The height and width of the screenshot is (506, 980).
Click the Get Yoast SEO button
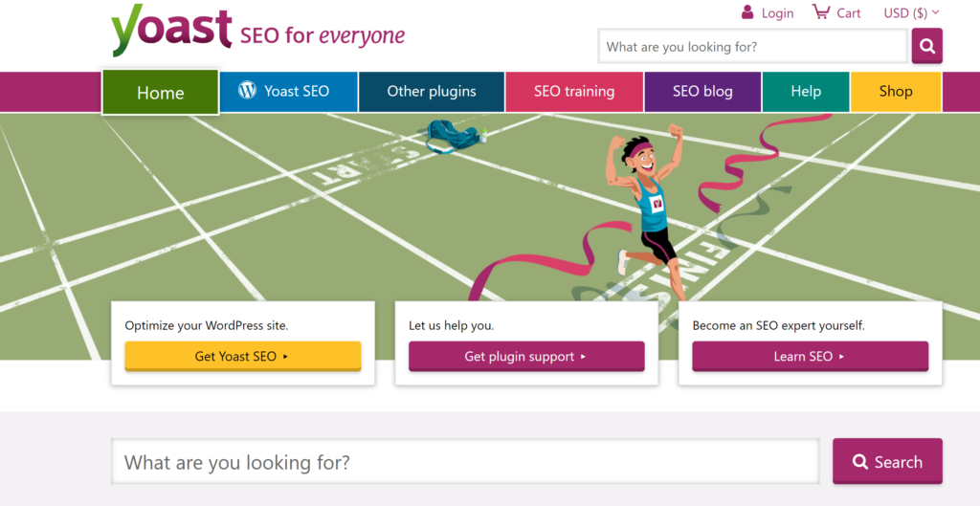[x=242, y=357]
